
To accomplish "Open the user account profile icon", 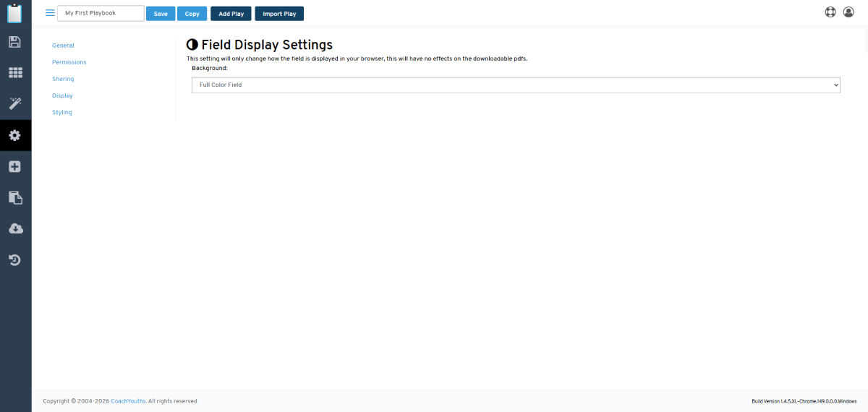I will (x=848, y=12).
